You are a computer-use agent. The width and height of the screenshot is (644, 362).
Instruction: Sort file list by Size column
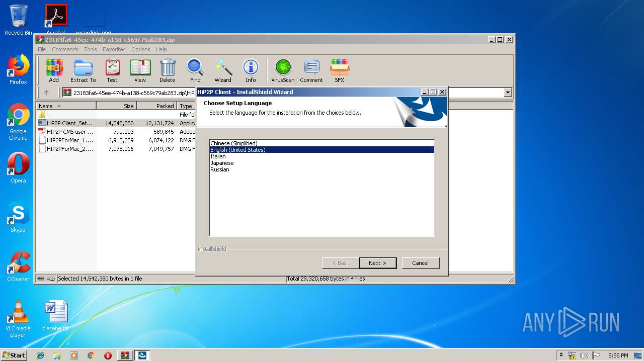(x=116, y=106)
